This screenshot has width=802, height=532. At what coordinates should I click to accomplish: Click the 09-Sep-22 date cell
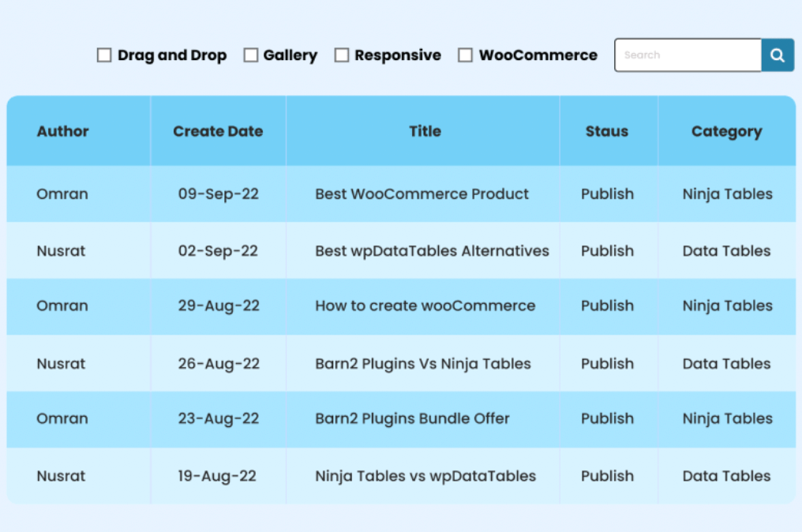[219, 194]
